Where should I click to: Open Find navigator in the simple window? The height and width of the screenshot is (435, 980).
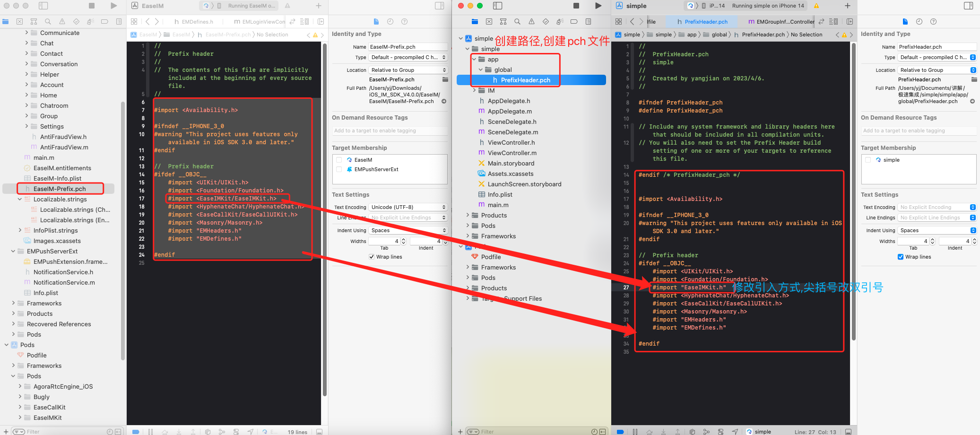click(x=517, y=21)
